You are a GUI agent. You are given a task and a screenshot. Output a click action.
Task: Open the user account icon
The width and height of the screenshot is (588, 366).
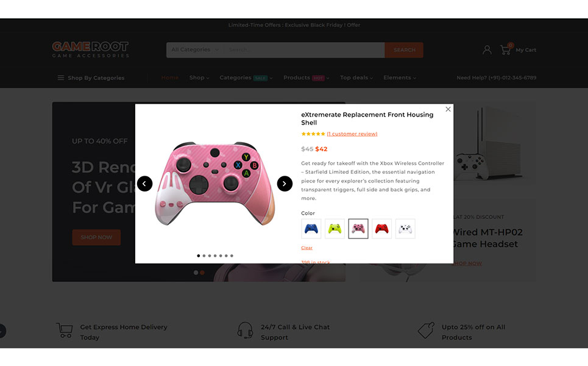487,49
